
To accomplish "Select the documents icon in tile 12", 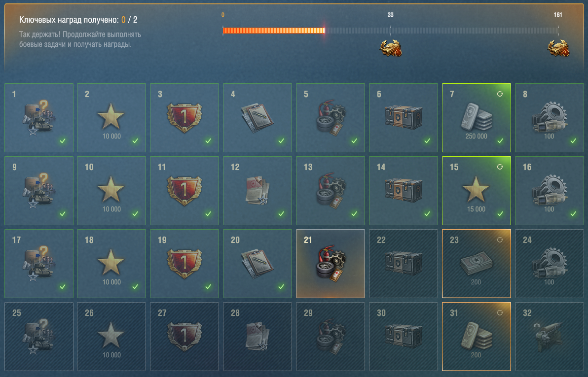I will tap(257, 191).
